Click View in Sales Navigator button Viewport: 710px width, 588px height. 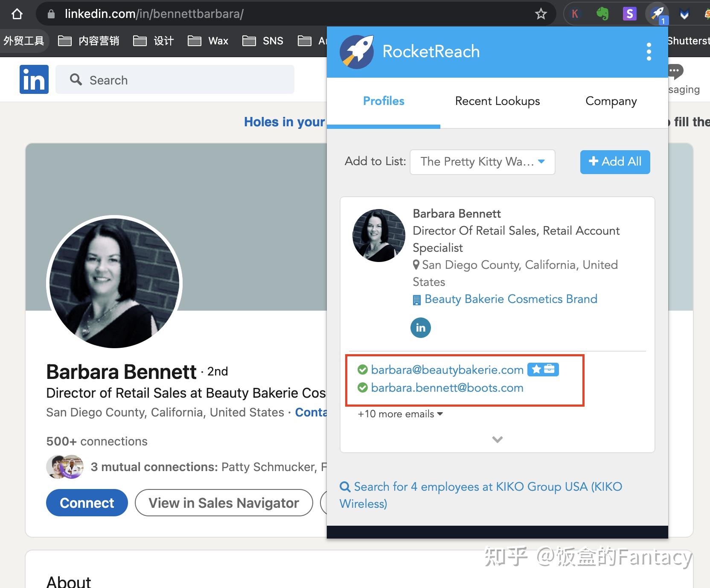click(224, 503)
